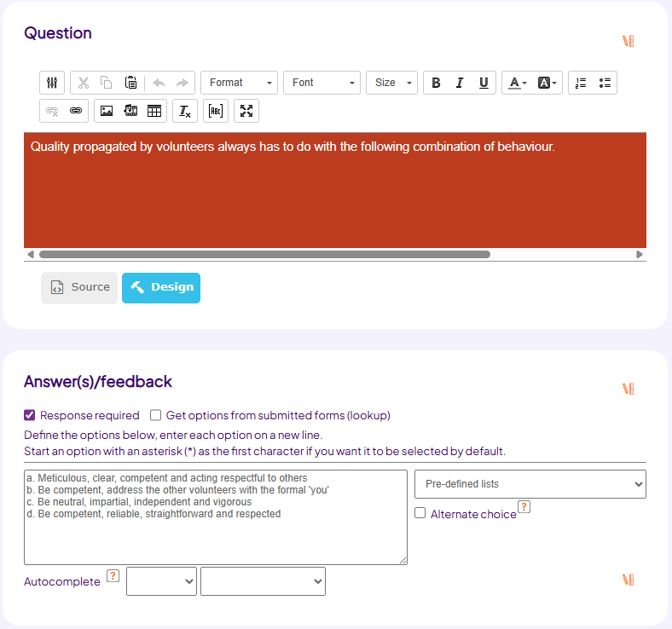Screen dimensions: 672x629
Task: Insert a bulleted list
Action: click(x=605, y=83)
